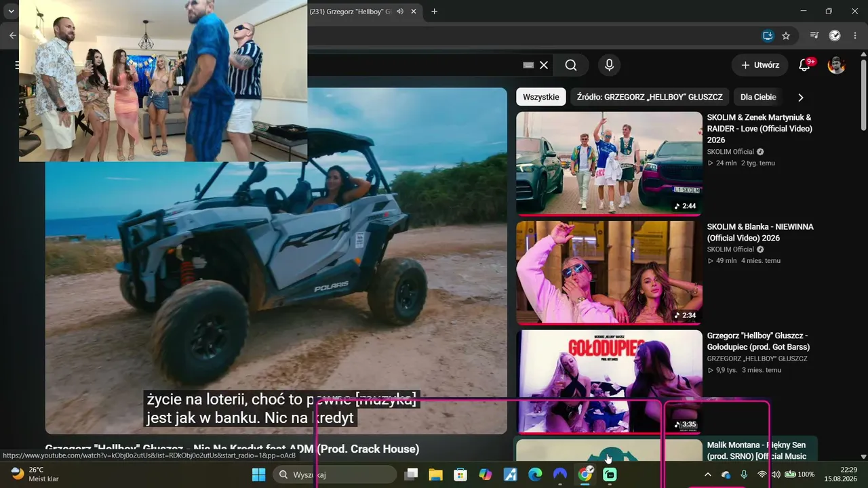The image size is (868, 488).
Task: Open the YouTube account avatar menu
Action: point(836,65)
